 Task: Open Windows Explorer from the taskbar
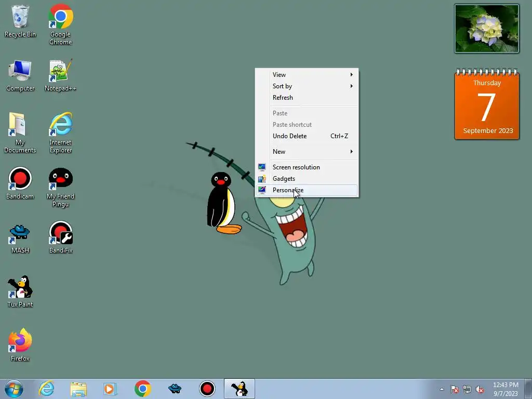click(78, 389)
